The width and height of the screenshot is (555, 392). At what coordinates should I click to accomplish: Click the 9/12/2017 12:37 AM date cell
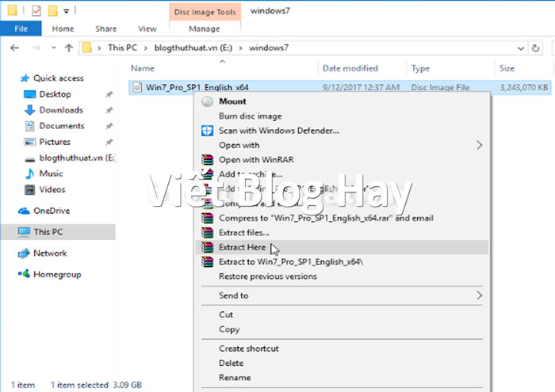(x=361, y=87)
